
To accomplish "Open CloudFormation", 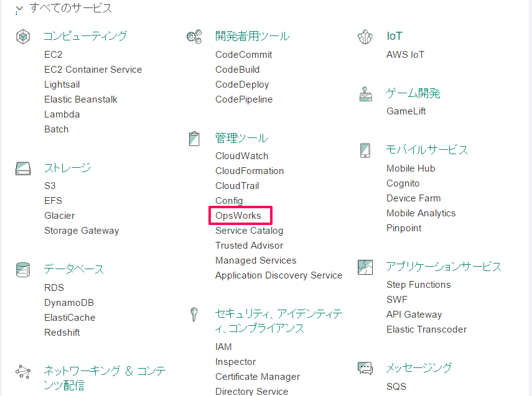I will (x=250, y=171).
